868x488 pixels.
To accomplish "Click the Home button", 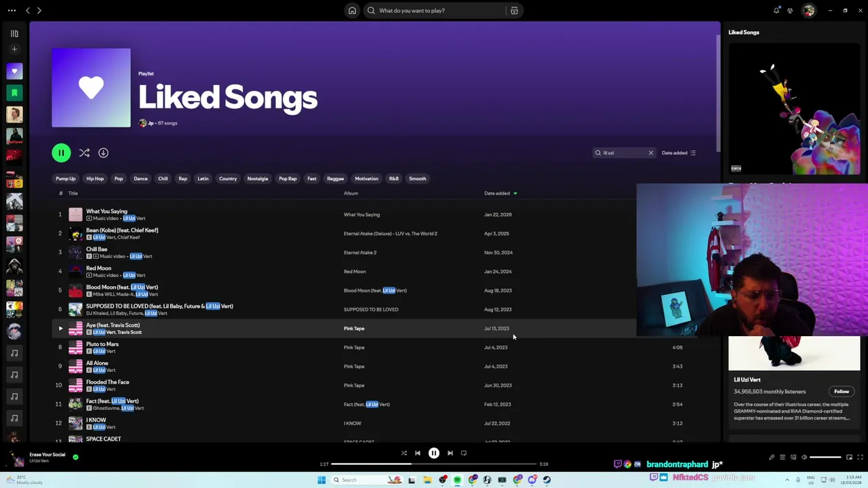I will coord(352,10).
